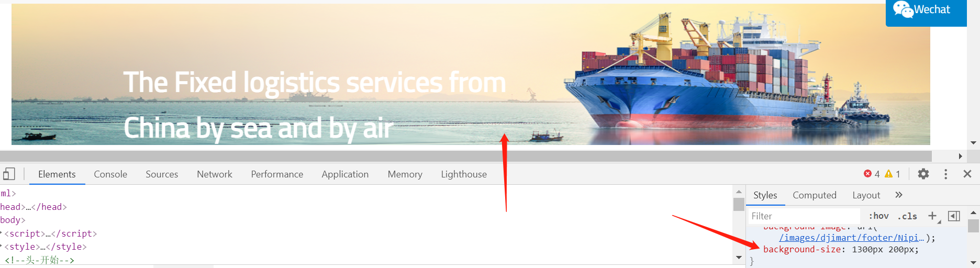The height and width of the screenshot is (268, 980).
Task: Expand the style element node
Action: point(2,247)
